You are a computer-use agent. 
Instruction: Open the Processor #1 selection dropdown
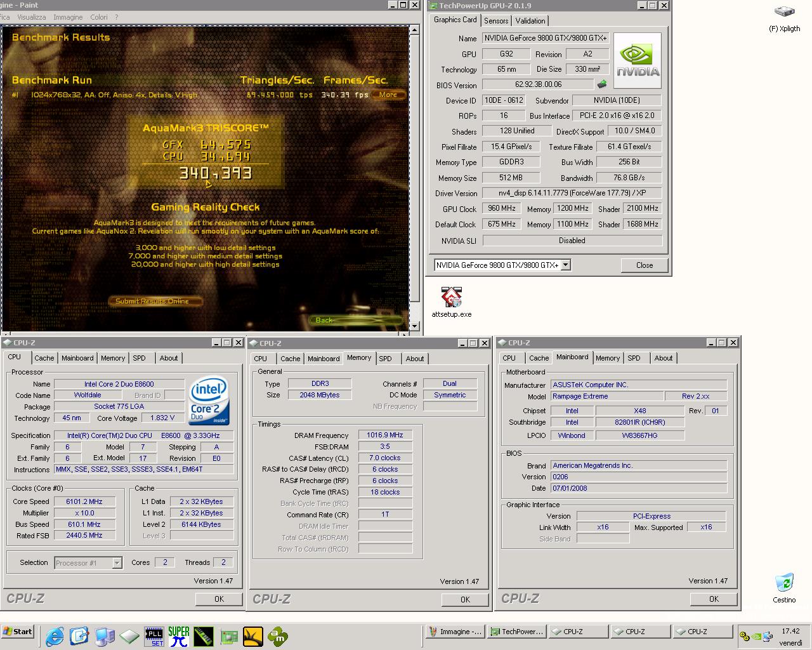[117, 562]
